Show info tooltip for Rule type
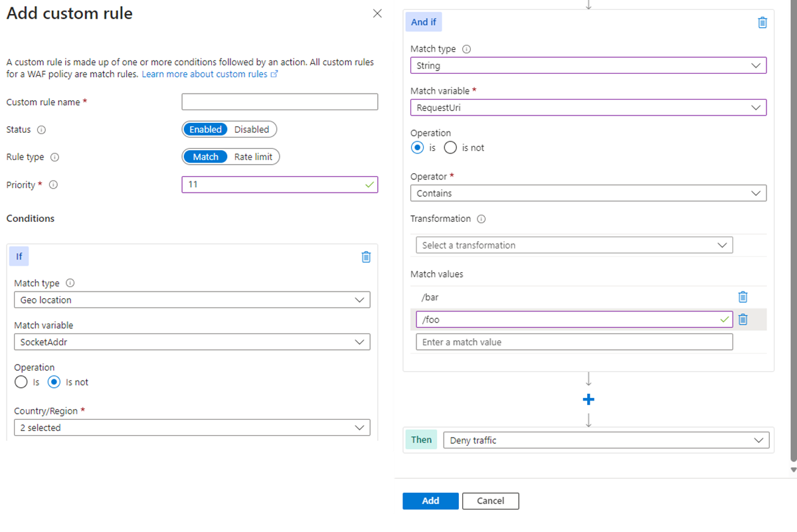Viewport: 797px width, 532px height. tap(54, 157)
